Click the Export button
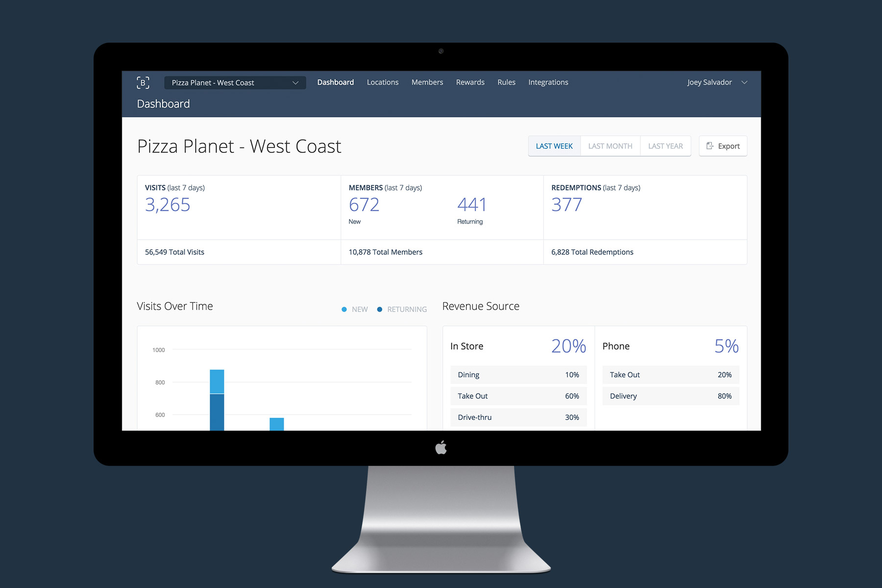 pyautogui.click(x=723, y=146)
